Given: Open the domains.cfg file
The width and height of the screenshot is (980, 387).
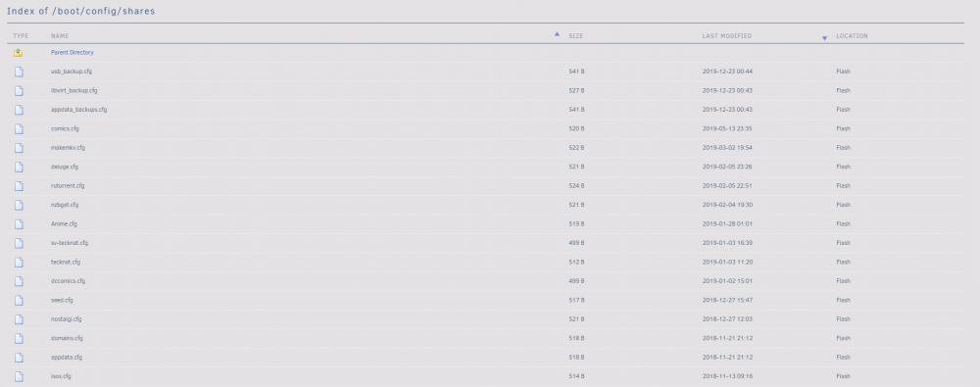Looking at the screenshot, I should tap(67, 338).
